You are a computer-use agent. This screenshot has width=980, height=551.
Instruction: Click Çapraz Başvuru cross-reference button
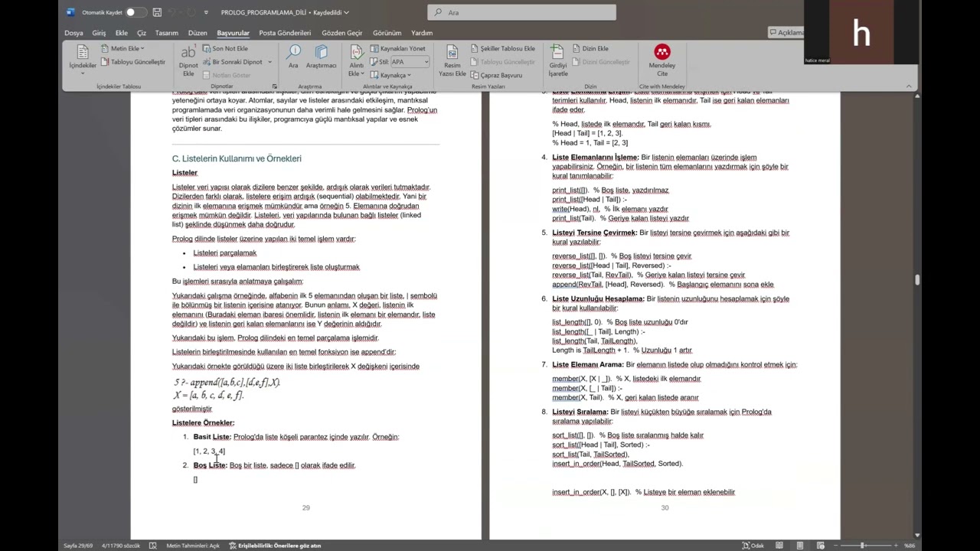click(x=496, y=75)
